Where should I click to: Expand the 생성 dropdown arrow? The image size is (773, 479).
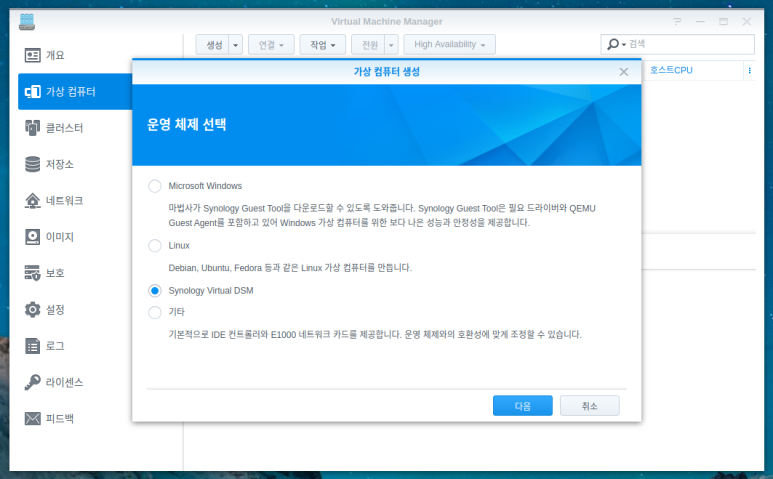(x=236, y=45)
